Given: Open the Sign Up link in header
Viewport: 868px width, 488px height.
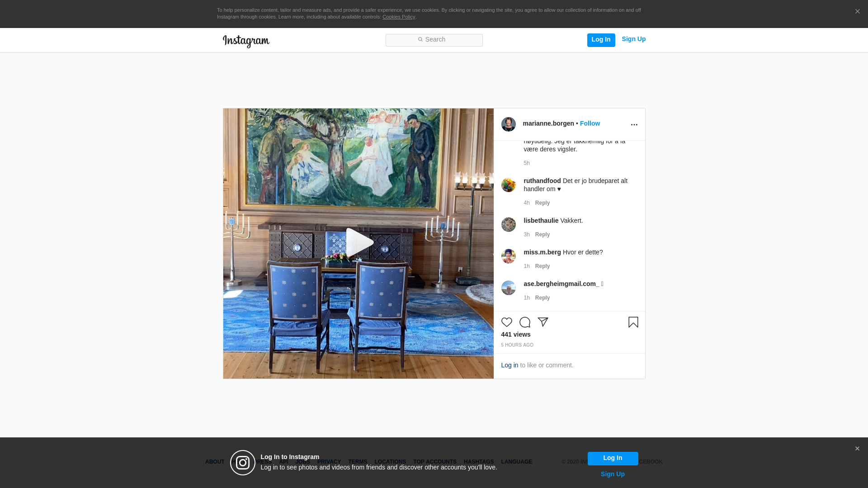Looking at the screenshot, I should point(633,39).
